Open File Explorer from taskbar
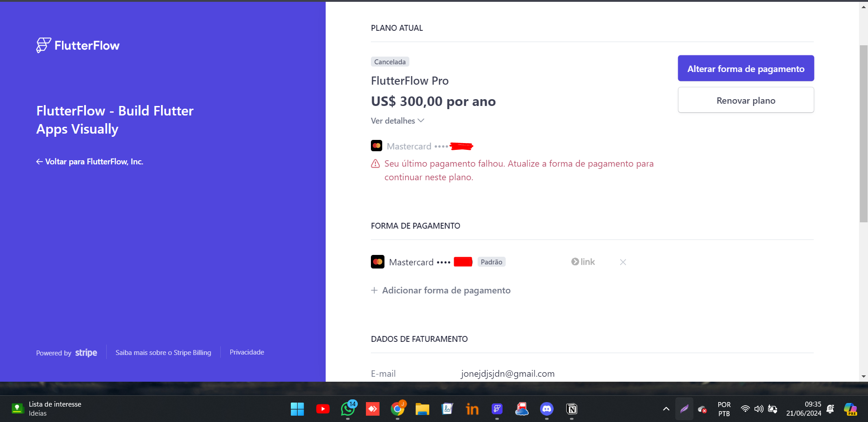 422,409
